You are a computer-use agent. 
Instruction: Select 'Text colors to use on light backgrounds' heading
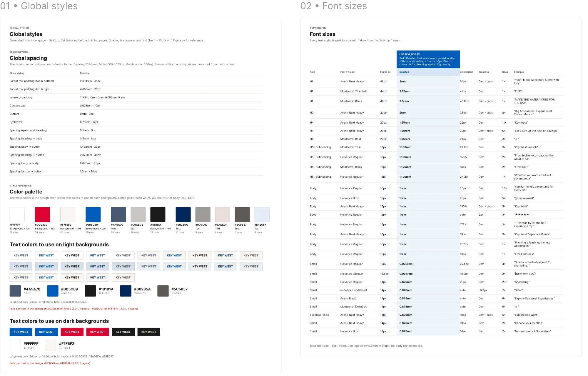point(59,244)
